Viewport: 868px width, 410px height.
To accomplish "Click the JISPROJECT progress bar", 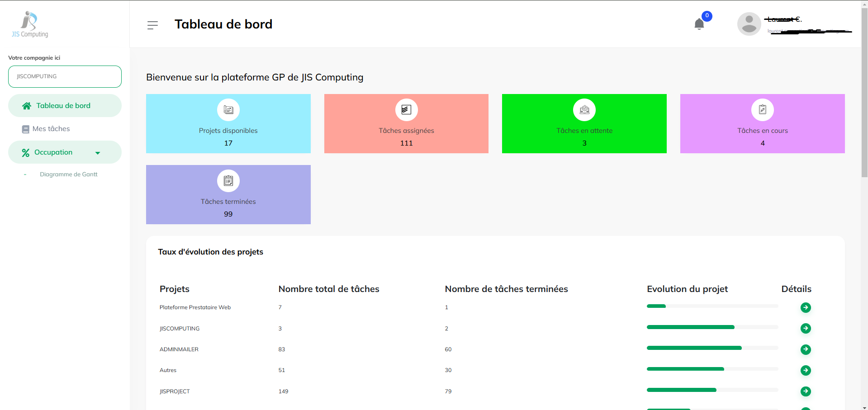I will [712, 390].
